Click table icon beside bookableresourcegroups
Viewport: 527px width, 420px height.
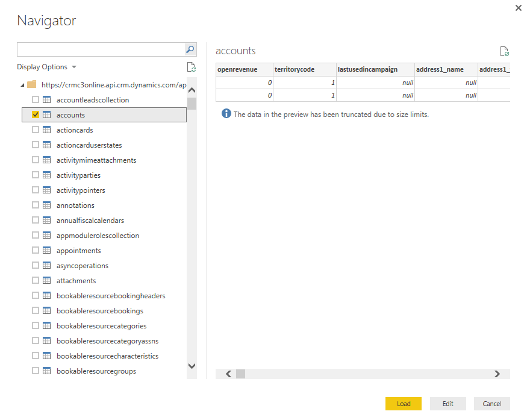tap(47, 371)
